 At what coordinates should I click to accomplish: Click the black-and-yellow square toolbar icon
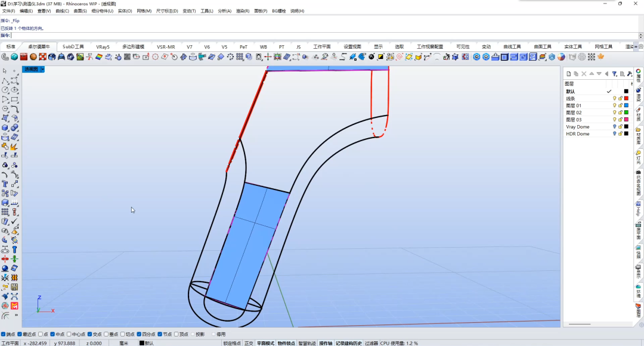point(380,57)
